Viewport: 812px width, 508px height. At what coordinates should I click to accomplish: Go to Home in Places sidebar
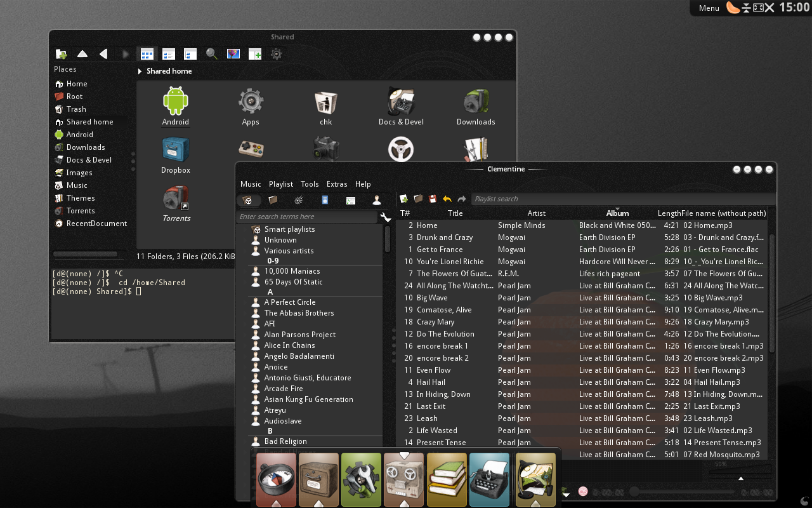click(x=77, y=84)
